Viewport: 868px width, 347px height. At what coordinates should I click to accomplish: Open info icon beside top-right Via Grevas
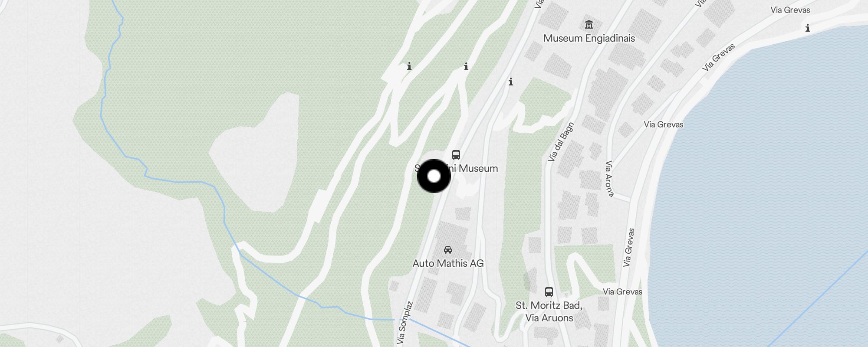[808, 28]
